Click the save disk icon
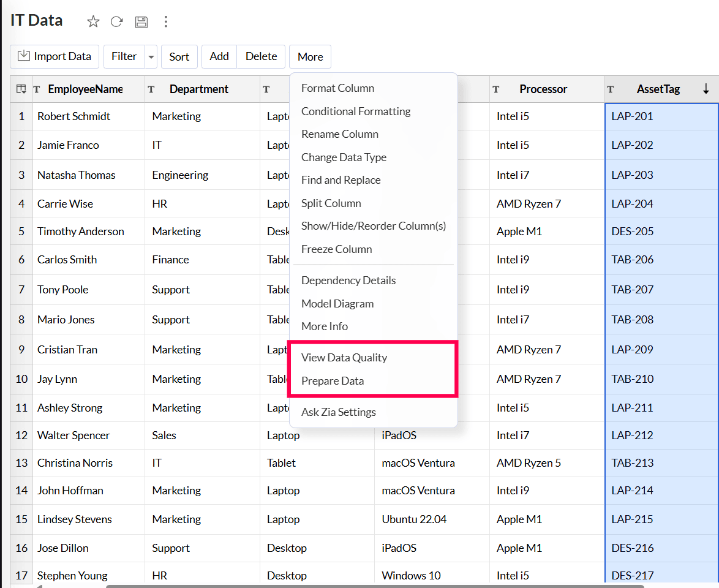The width and height of the screenshot is (719, 588). pyautogui.click(x=141, y=22)
